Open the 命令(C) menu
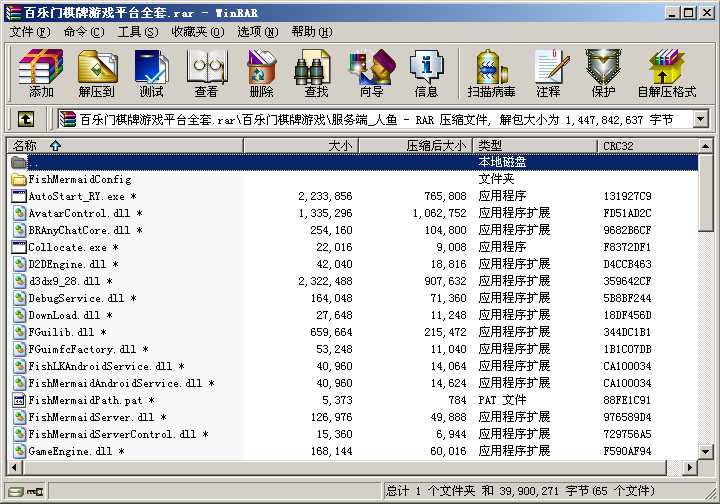Screen dimensions: 720x504 coord(84,32)
